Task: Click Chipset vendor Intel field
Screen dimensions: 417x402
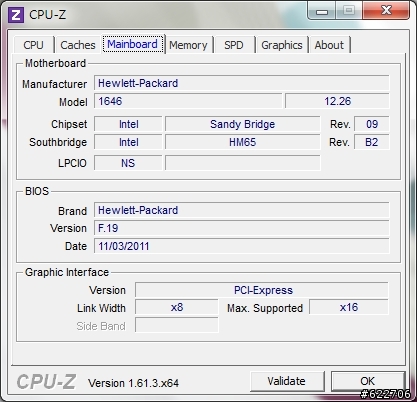Action: point(128,124)
